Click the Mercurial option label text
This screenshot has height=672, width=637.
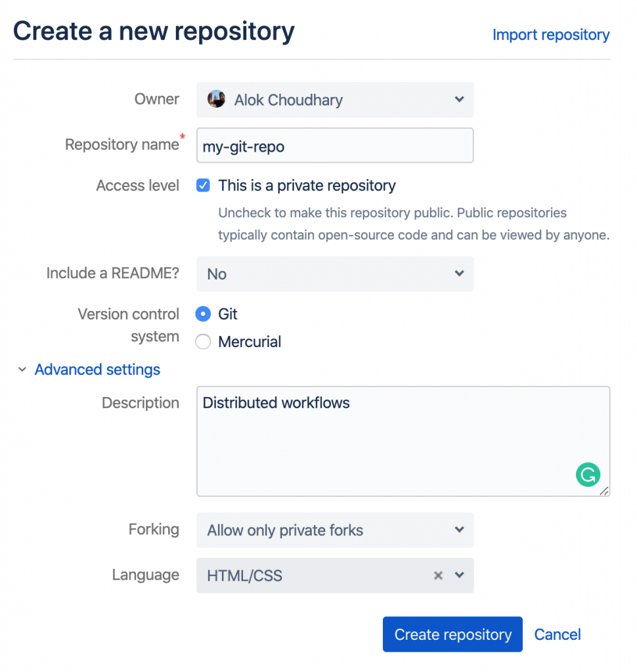(250, 342)
